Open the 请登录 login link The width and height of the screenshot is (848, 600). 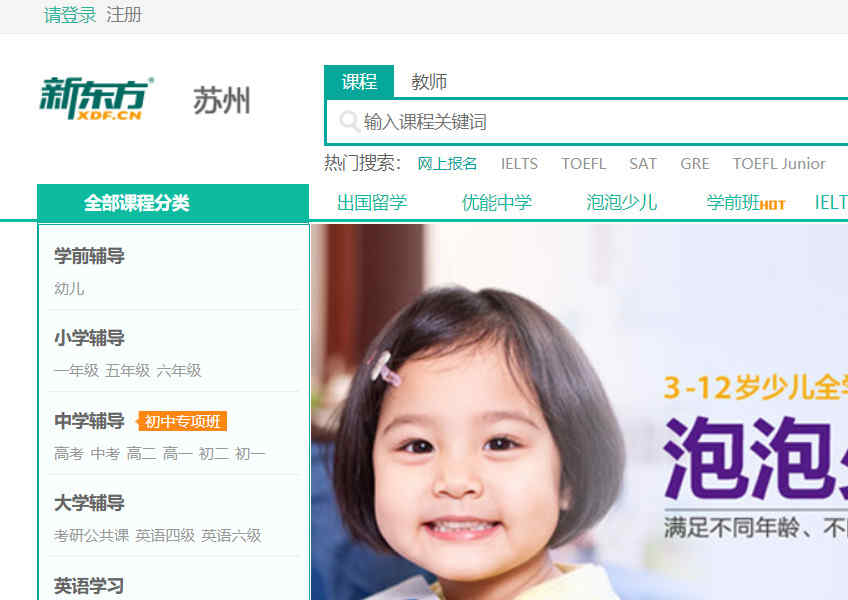pyautogui.click(x=70, y=15)
